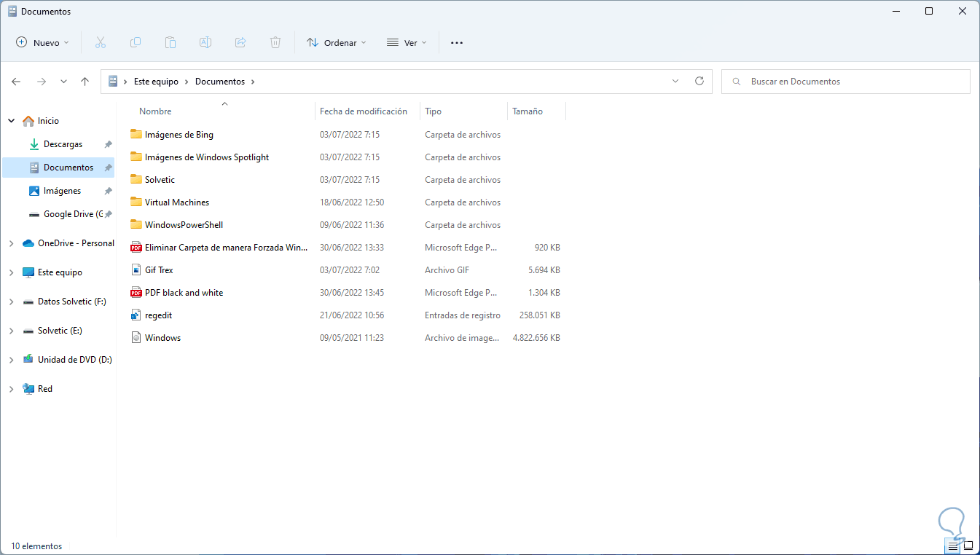The image size is (980, 555).
Task: Switch to large icons view in status bar
Action: coord(968,546)
